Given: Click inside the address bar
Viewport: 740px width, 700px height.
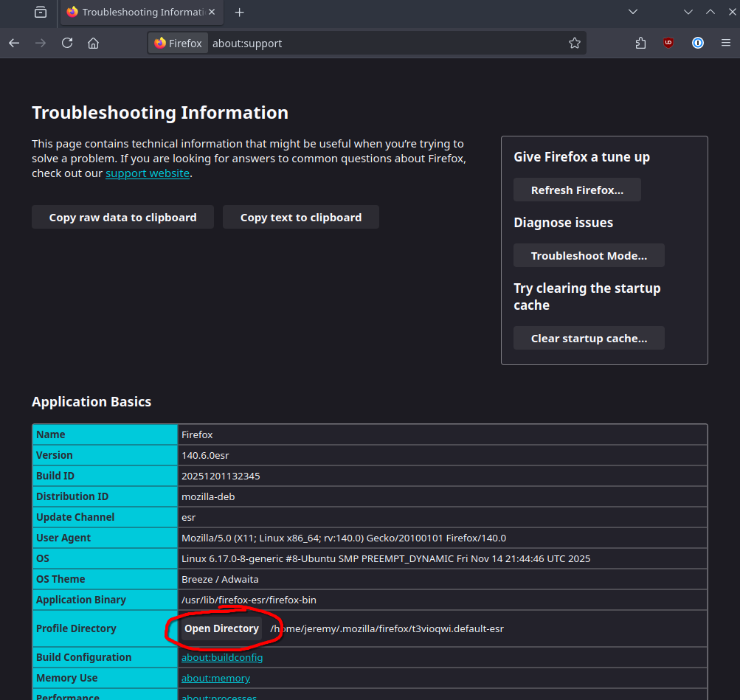Looking at the screenshot, I should pyautogui.click(x=369, y=43).
